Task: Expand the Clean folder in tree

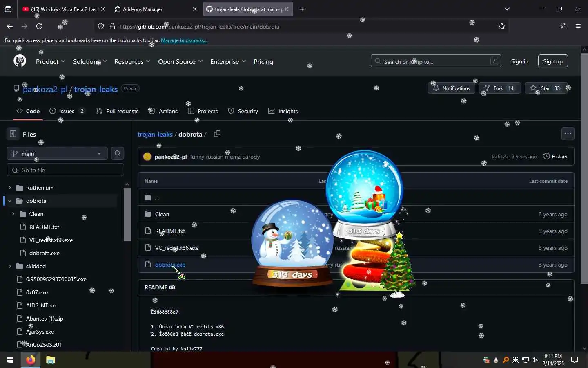Action: [x=13, y=214]
